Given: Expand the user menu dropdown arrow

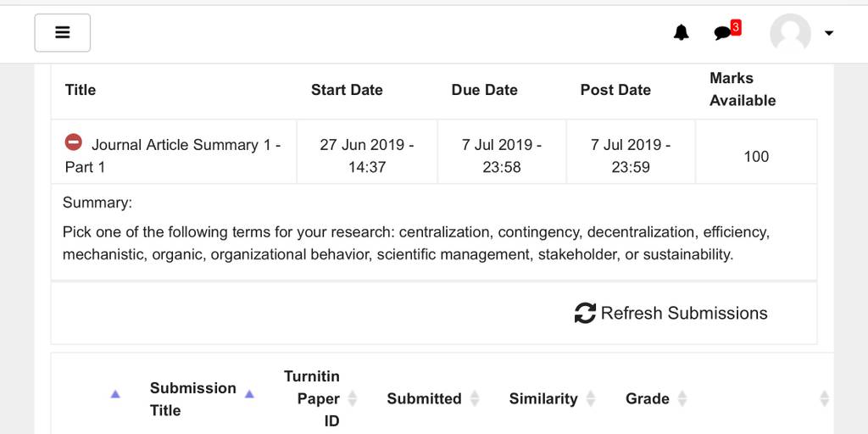Looking at the screenshot, I should coord(829,33).
